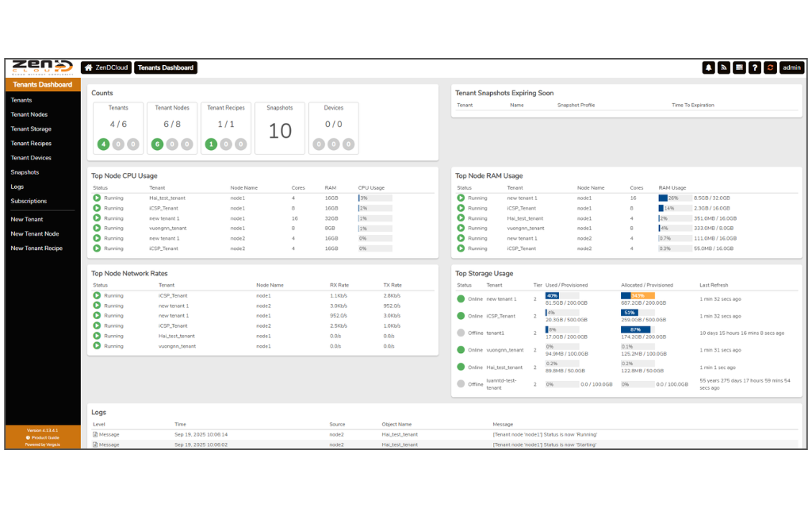
Task: Click the green 4 badge under Tenants
Action: [103, 144]
